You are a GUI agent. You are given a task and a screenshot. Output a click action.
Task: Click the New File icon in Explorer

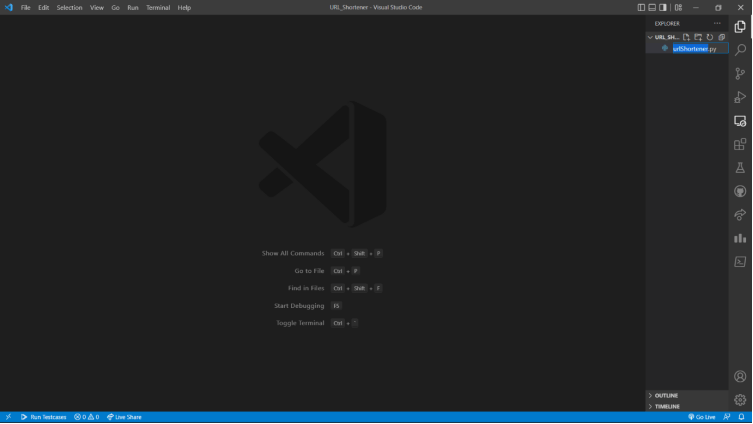[x=686, y=37]
